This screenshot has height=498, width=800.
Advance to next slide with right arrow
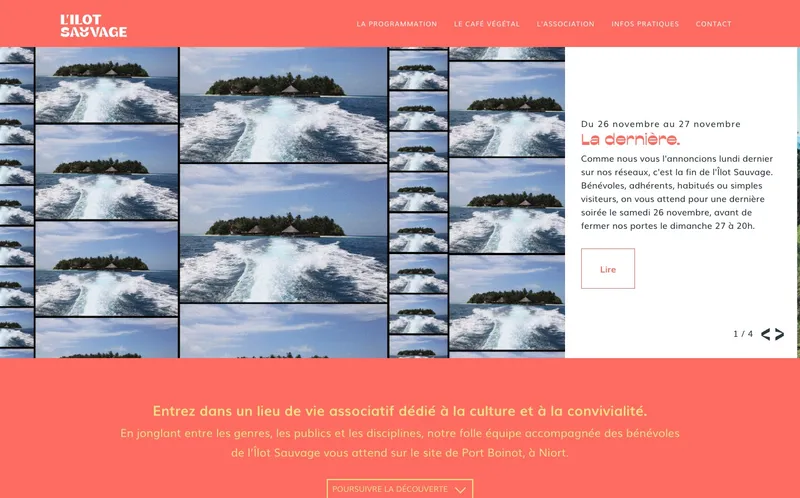[780, 334]
